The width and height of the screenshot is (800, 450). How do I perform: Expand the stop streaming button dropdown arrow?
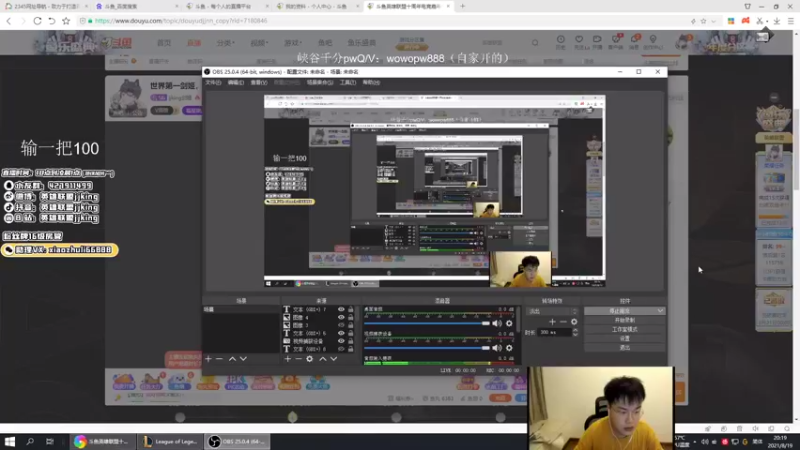click(660, 311)
